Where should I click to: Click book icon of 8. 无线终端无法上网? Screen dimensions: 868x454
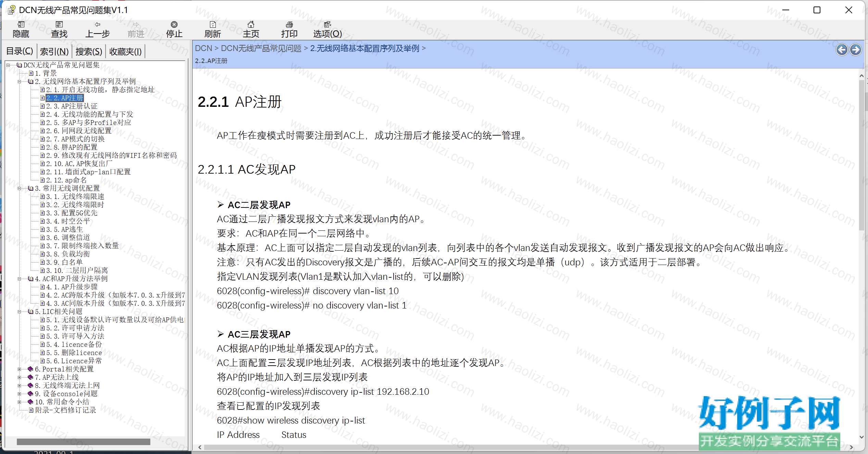coord(30,385)
